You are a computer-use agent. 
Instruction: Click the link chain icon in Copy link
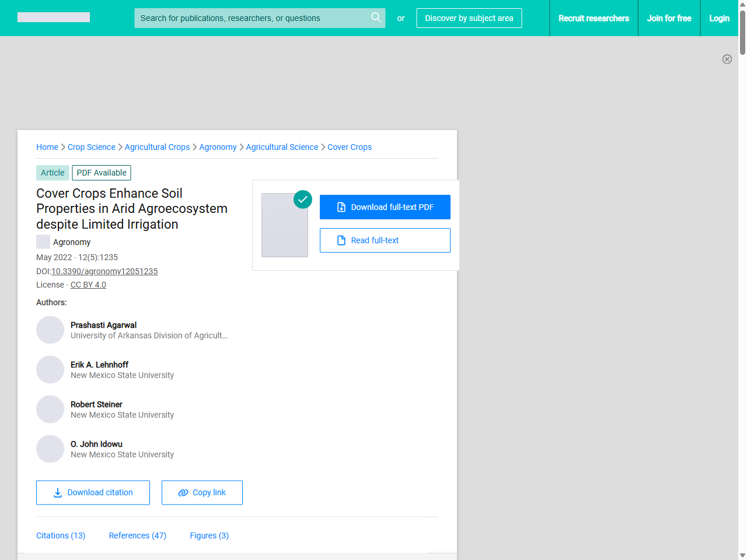183,493
